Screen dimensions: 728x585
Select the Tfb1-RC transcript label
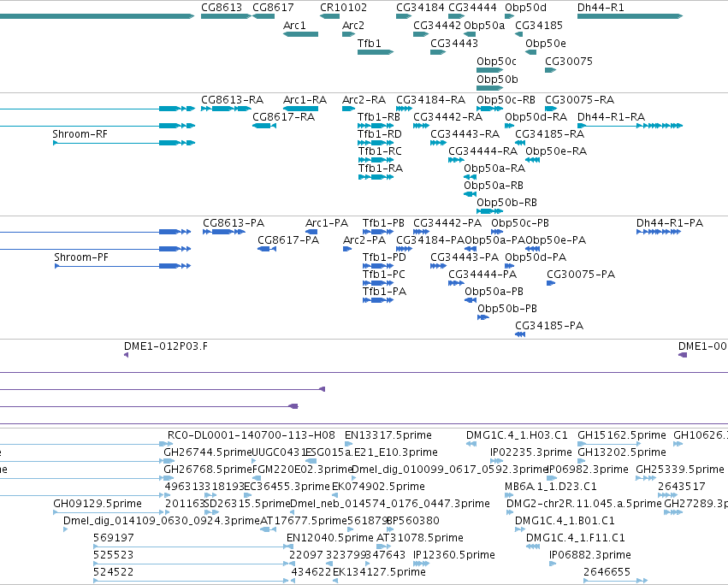tap(380, 151)
